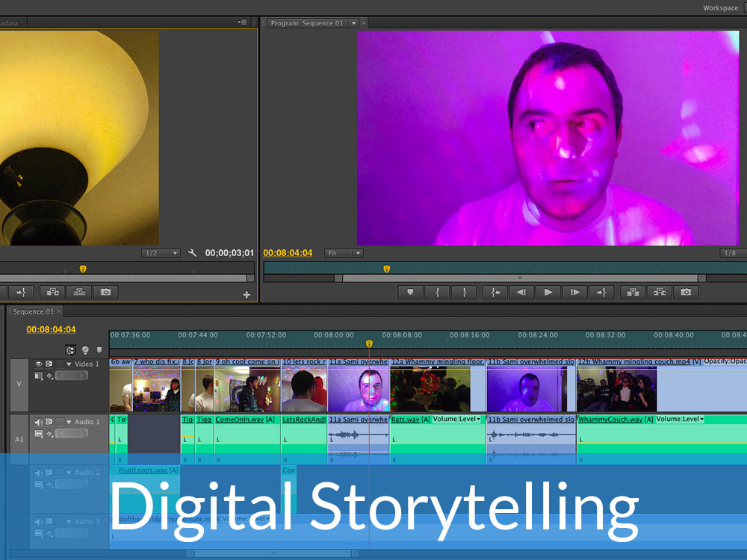Screen dimensions: 747x560
Task: Click the Insert button in Source monitor
Action: point(52,292)
